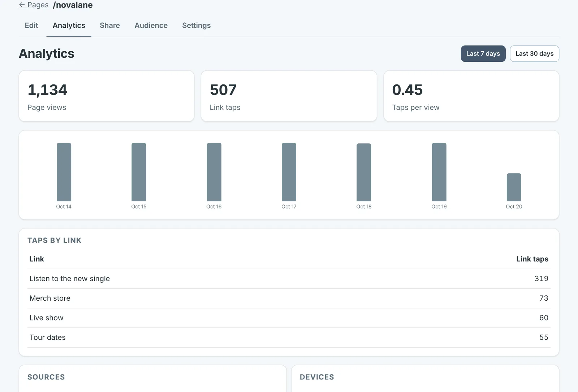Image resolution: width=578 pixels, height=392 pixels.
Task: Click the Oct 14 axis label
Action: pyautogui.click(x=64, y=206)
